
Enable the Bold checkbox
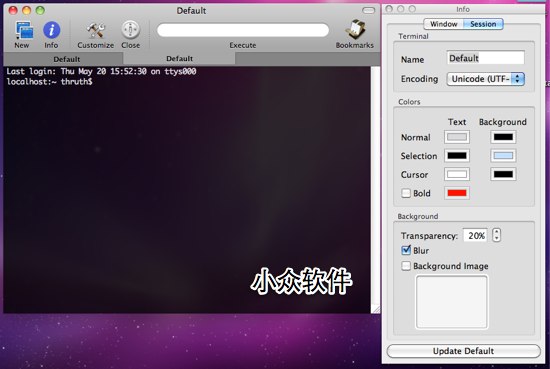tap(406, 193)
